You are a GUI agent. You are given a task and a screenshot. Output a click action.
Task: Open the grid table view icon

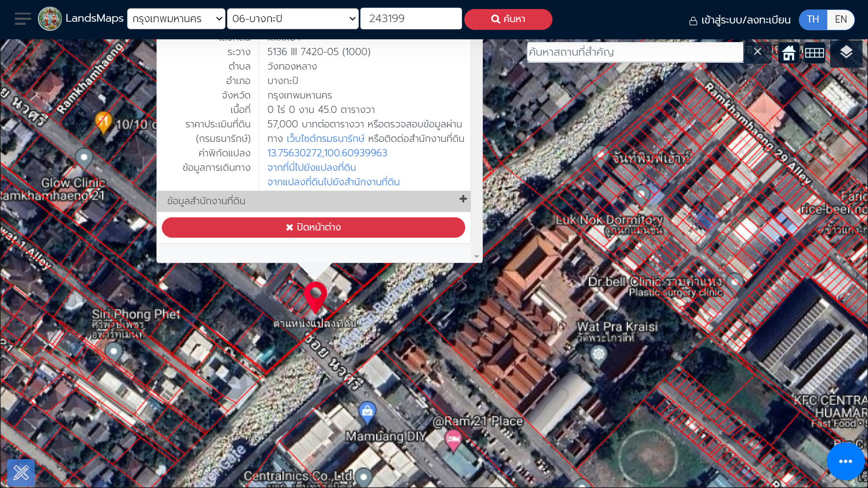(x=814, y=53)
